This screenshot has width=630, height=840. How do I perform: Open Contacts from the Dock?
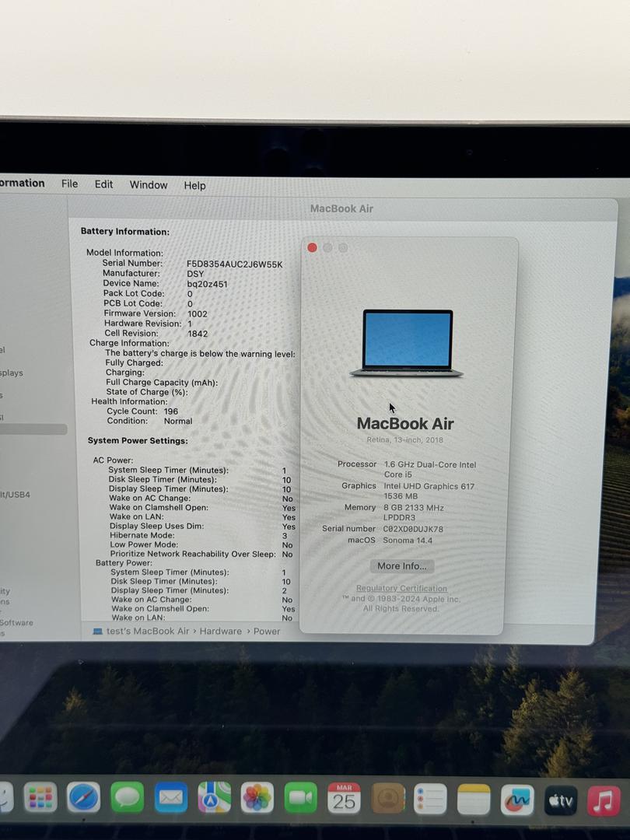(x=387, y=798)
